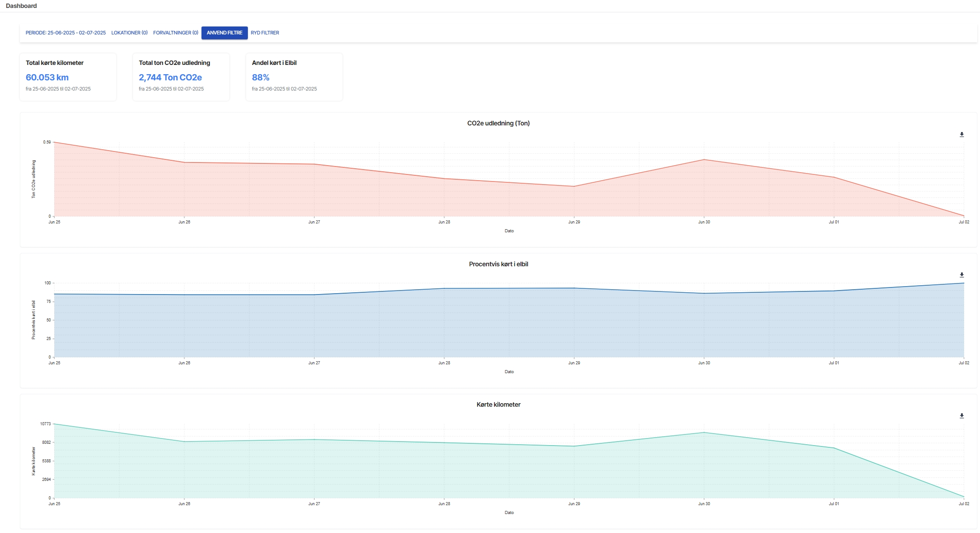The height and width of the screenshot is (533, 980).
Task: Click Jun 28 point on elbil percentage chart
Action: click(x=444, y=288)
